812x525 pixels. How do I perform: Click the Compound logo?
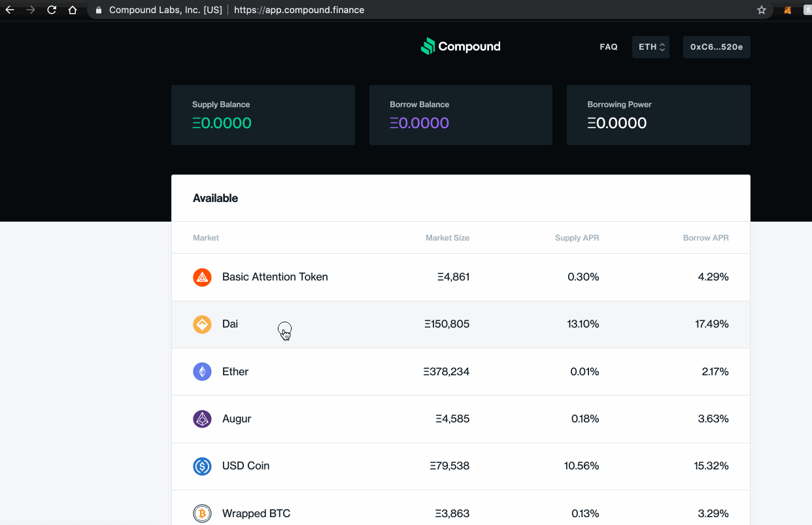pos(461,46)
